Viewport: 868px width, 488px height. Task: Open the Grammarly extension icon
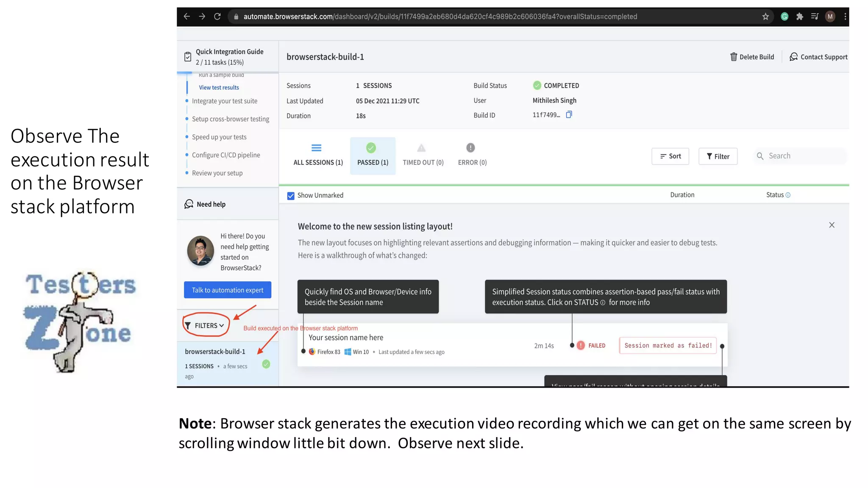[x=785, y=17]
